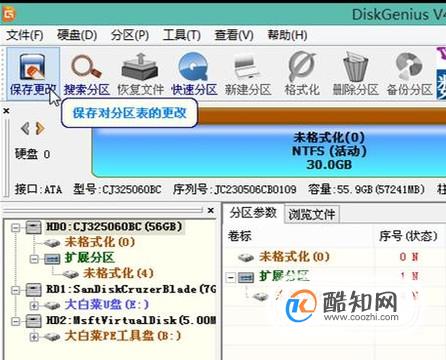Expand the 大白菜U盘 (E:) node
This screenshot has height=360, width=446.
click(34, 305)
